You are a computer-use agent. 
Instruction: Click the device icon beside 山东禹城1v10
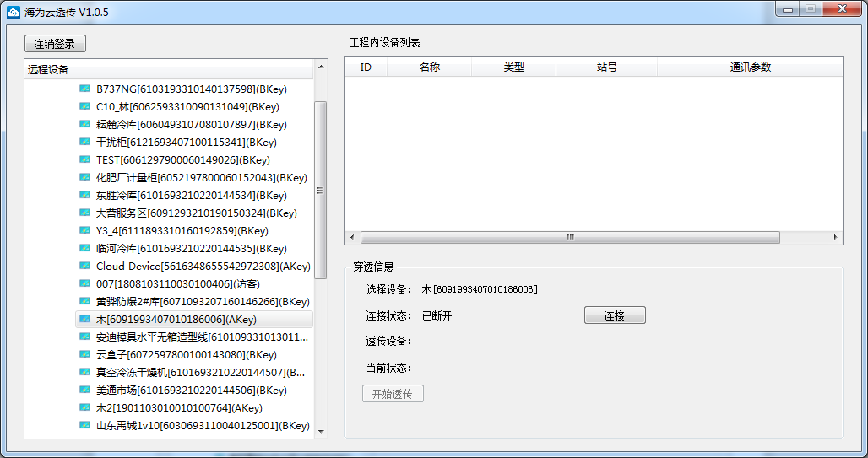(x=84, y=425)
